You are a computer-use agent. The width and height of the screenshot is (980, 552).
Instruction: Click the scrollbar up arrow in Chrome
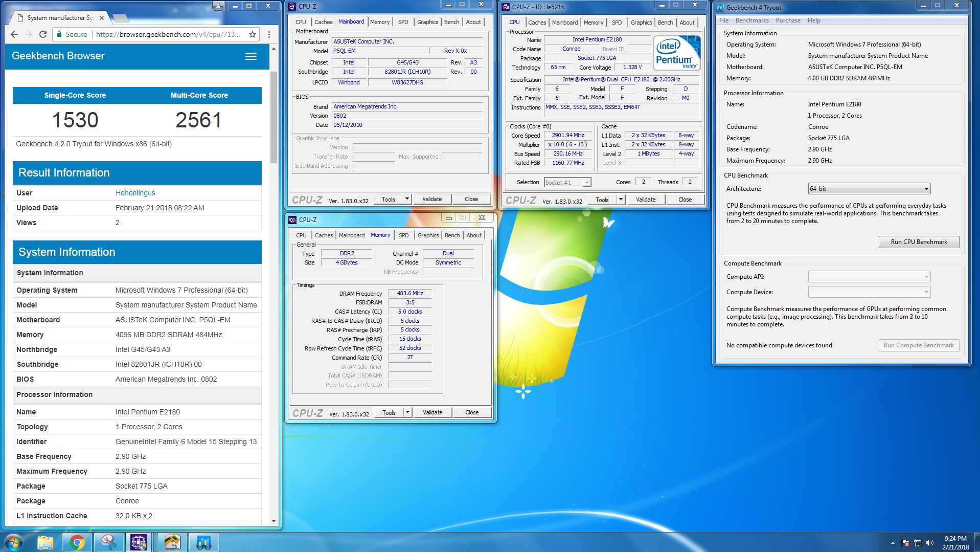click(x=274, y=49)
